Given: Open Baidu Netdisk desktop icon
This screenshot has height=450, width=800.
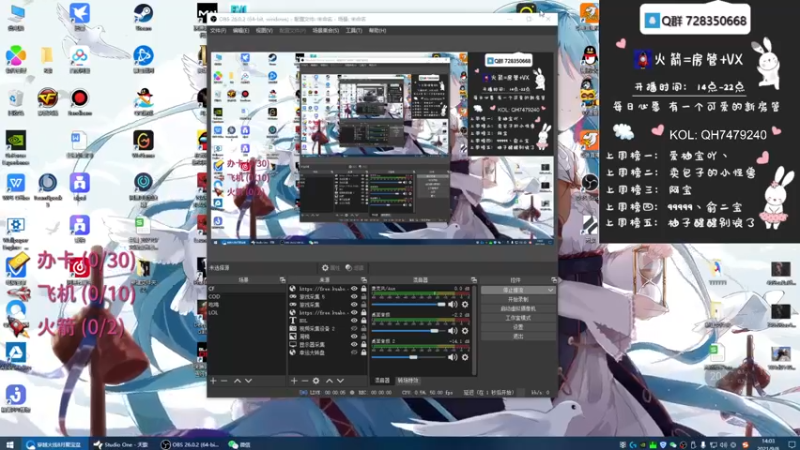Looking at the screenshot, I should pos(80,59).
